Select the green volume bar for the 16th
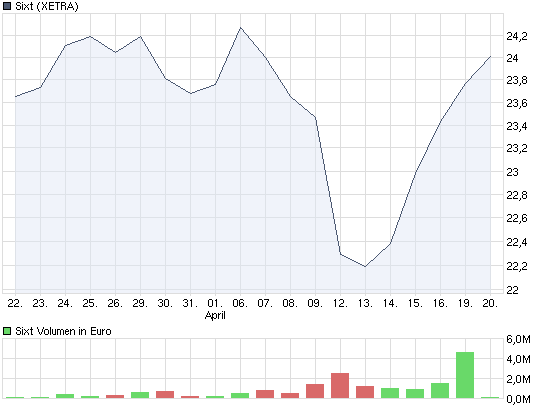The height and width of the screenshot is (407, 545). [x=440, y=390]
